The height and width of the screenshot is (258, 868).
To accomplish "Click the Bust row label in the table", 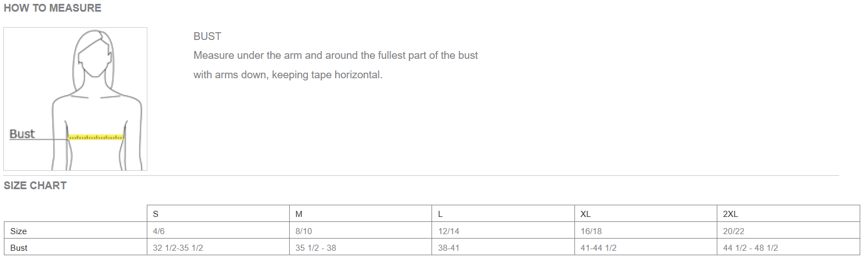I will click(x=19, y=248).
